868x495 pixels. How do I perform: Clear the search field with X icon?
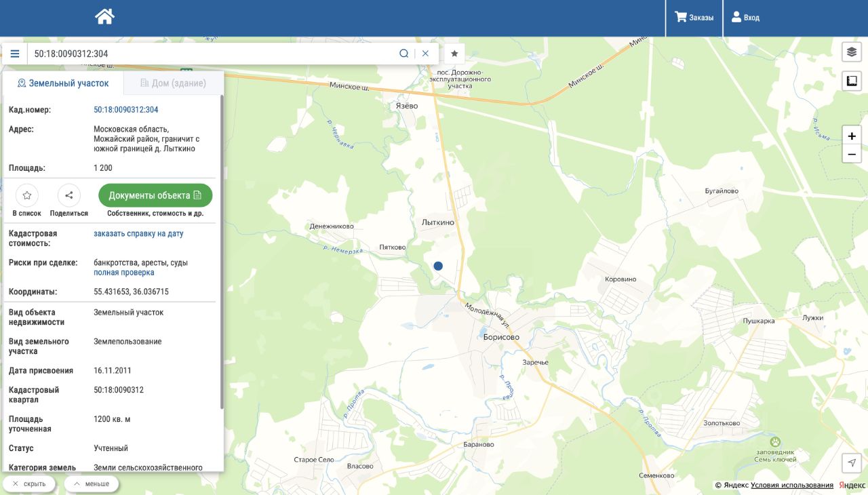click(x=425, y=54)
